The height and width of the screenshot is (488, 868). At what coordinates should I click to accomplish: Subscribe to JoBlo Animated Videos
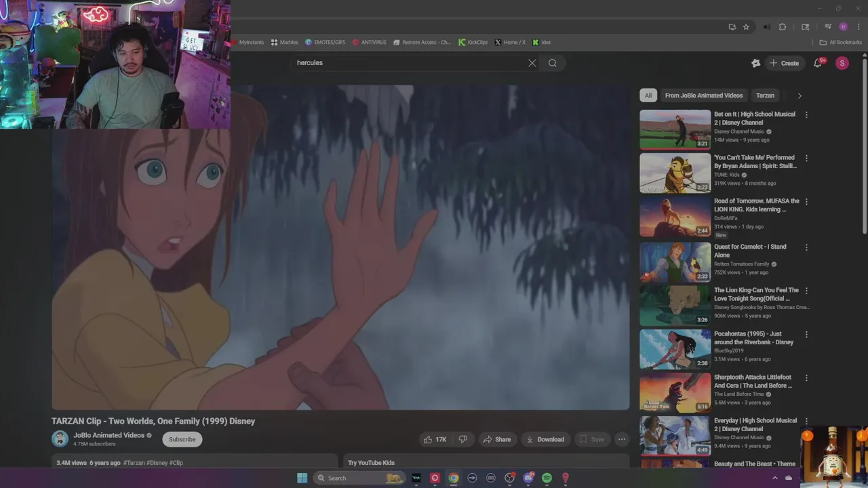[x=182, y=439]
